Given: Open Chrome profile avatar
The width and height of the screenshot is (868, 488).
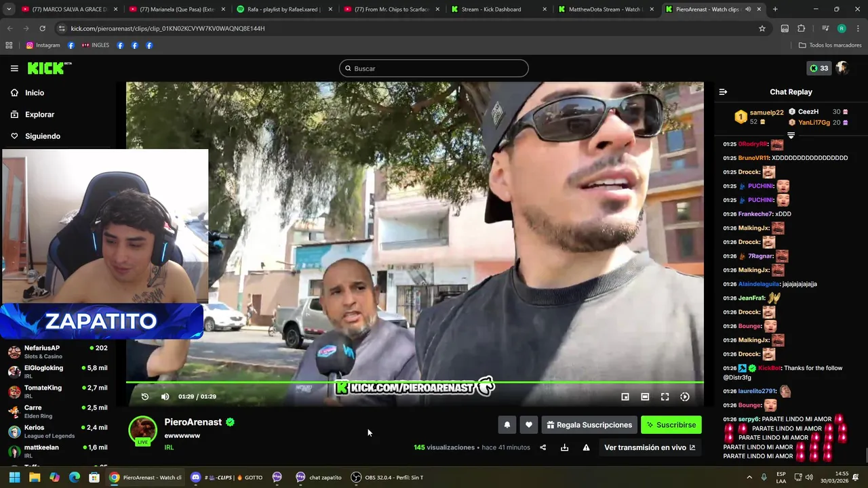Looking at the screenshot, I should coord(842,28).
